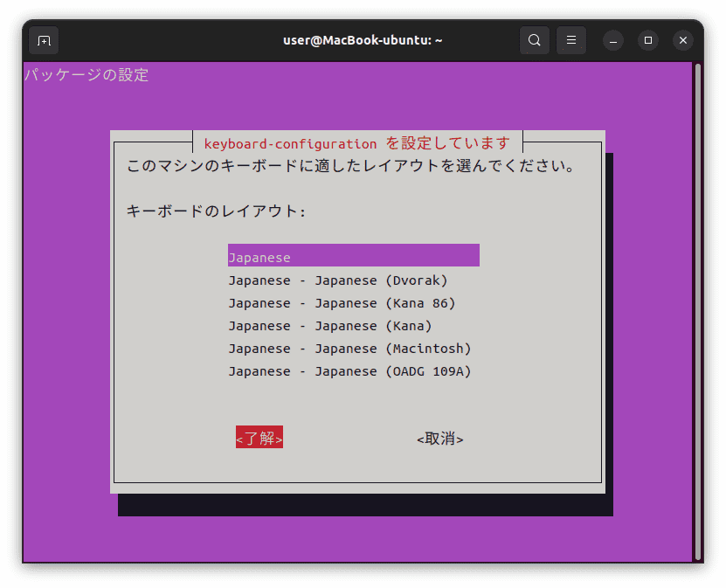
Task: Select Japanese (OADG 109A) layout
Action: 353,371
